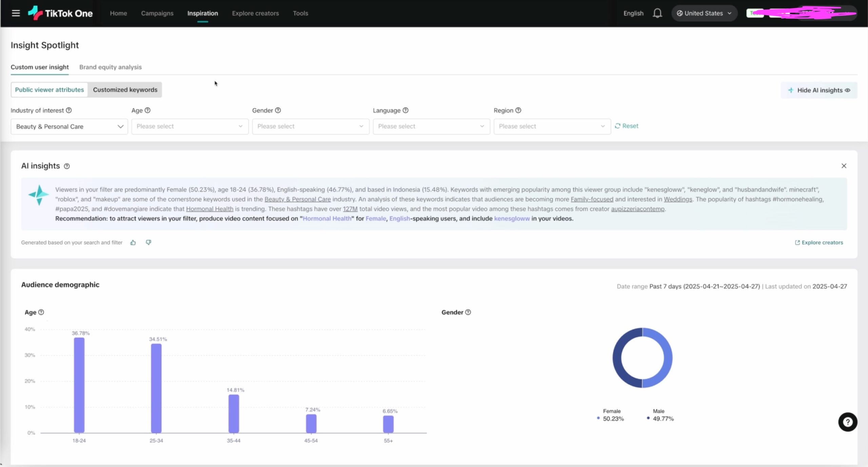Open the United States region selector

click(x=704, y=13)
